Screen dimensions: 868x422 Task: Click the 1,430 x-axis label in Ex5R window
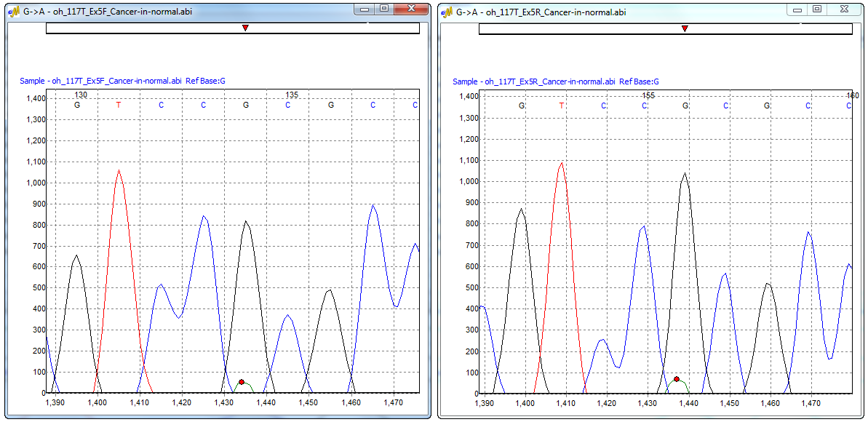(648, 405)
